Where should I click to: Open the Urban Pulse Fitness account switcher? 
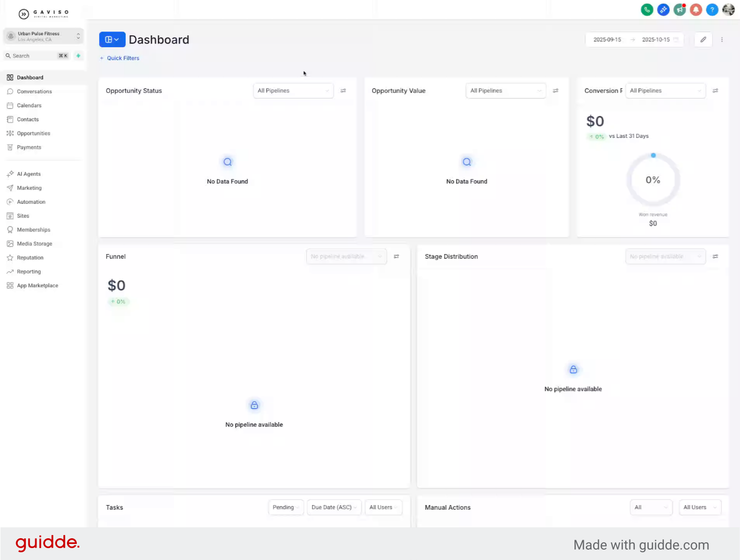[x=44, y=36]
